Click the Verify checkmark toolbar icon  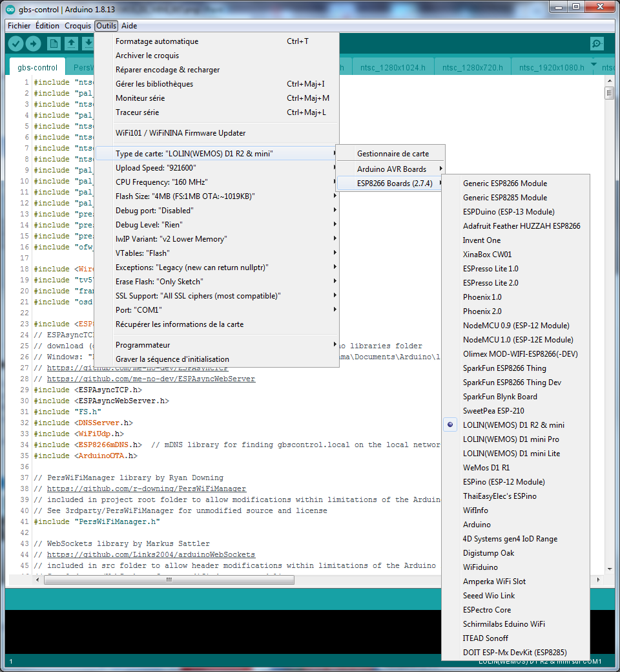coord(16,43)
